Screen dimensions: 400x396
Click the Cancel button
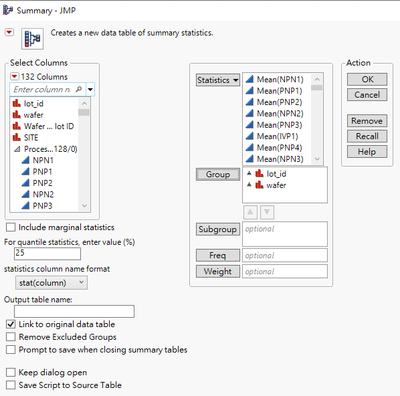click(367, 95)
